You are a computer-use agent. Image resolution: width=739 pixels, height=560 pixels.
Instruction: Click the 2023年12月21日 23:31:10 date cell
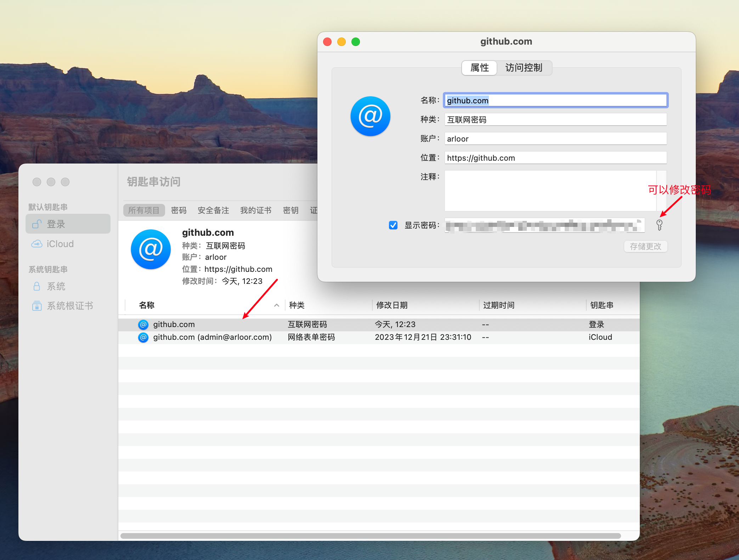coord(423,337)
